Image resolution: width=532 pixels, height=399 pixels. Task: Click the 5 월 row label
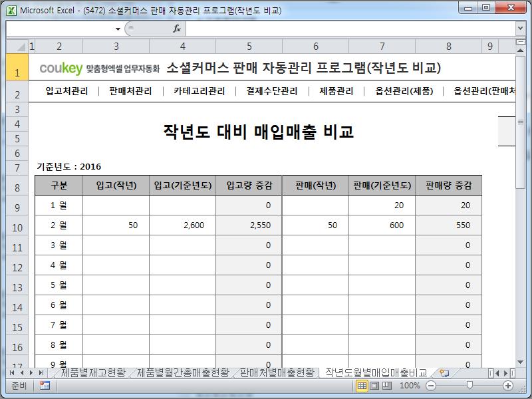click(x=59, y=285)
